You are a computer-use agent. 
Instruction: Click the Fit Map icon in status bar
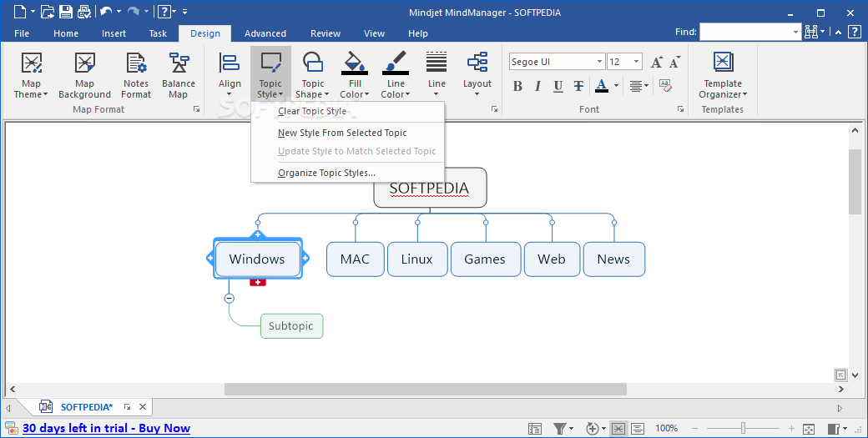(808, 429)
